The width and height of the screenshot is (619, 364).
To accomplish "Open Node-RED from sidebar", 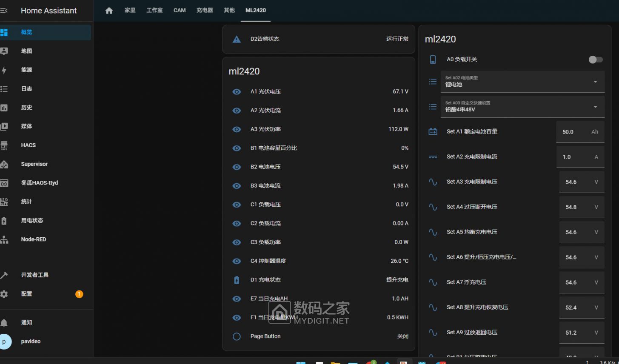I will [34, 239].
